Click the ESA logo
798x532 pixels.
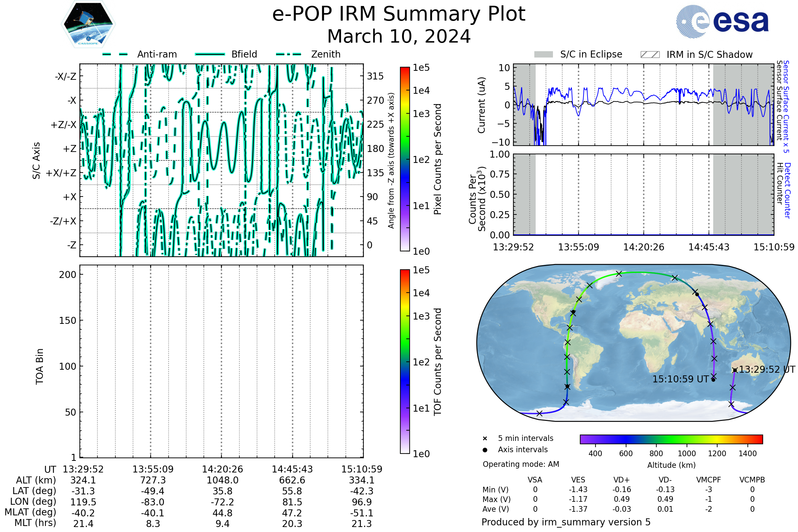coord(723,22)
